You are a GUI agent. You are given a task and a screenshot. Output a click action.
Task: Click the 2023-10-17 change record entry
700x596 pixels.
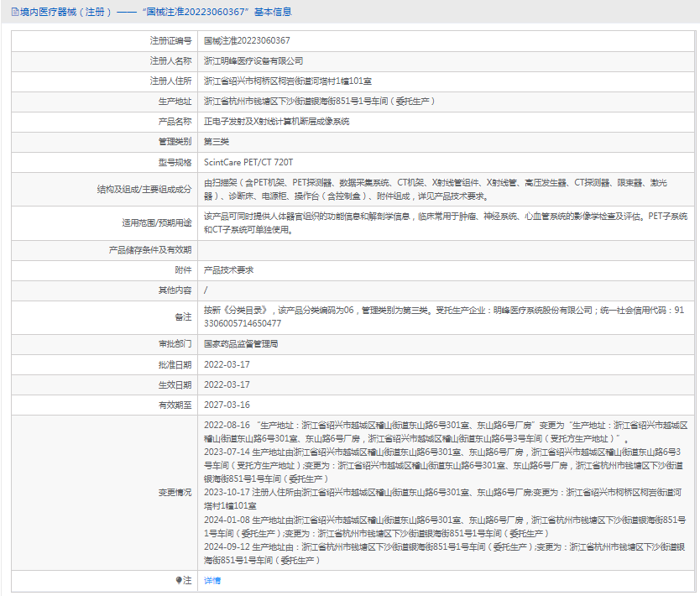coord(443,499)
